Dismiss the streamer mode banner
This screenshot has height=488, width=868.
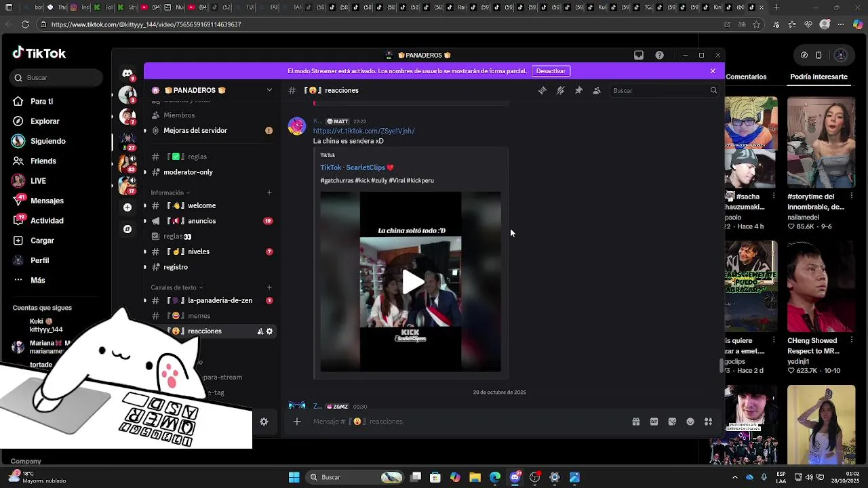click(713, 71)
